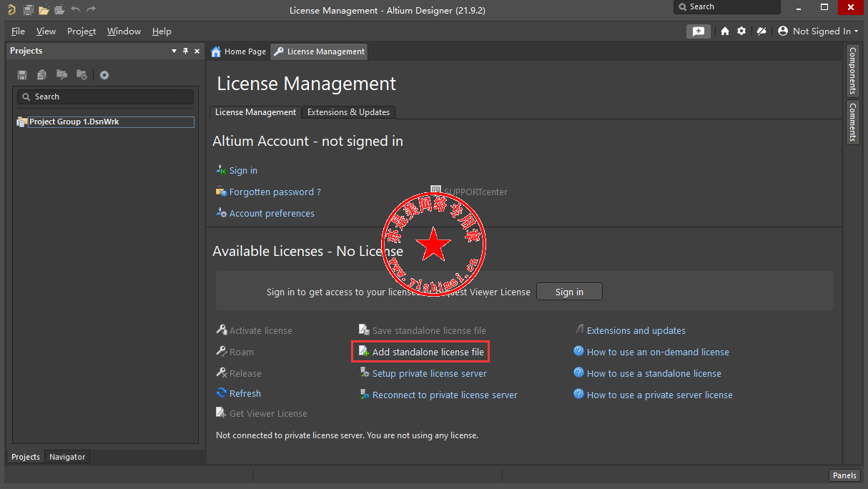Click the Redo arrow
Image resolution: width=868 pixels, height=489 pixels.
tap(91, 10)
